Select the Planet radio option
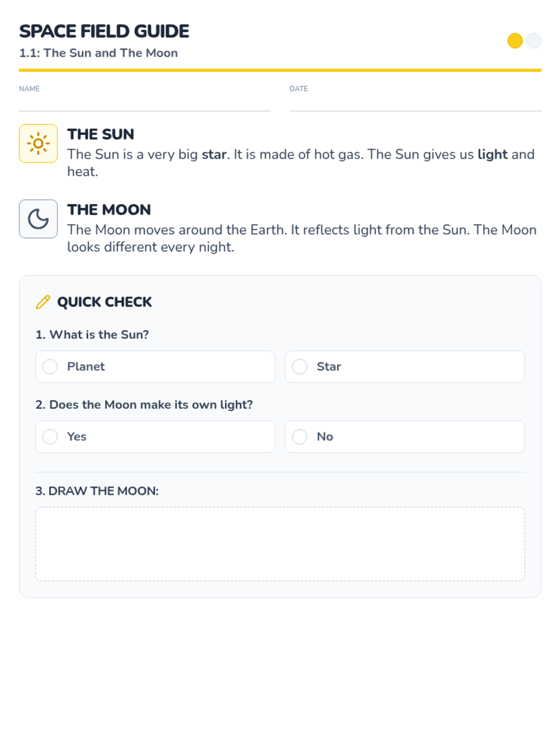The width and height of the screenshot is (560, 747). (50, 366)
